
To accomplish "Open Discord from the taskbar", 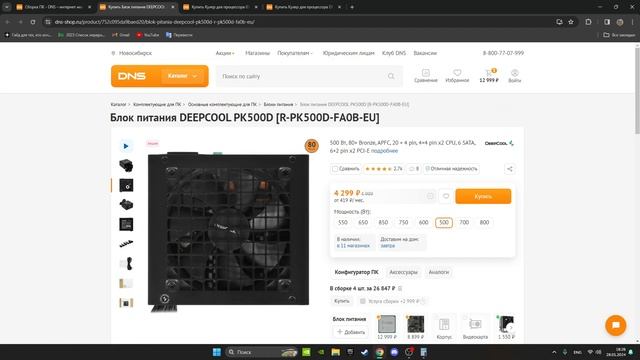I will click(394, 352).
